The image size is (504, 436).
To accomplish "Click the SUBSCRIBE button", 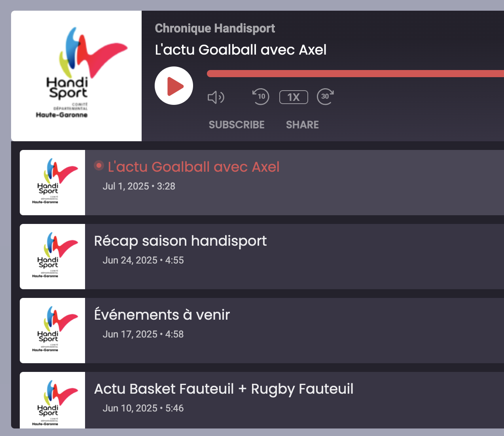I will [237, 125].
